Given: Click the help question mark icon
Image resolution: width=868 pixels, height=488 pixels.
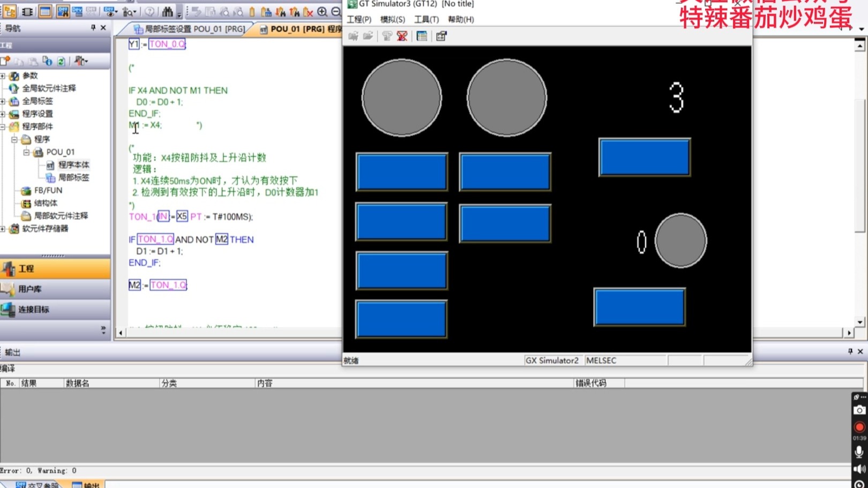Looking at the screenshot, I should pyautogui.click(x=150, y=11).
